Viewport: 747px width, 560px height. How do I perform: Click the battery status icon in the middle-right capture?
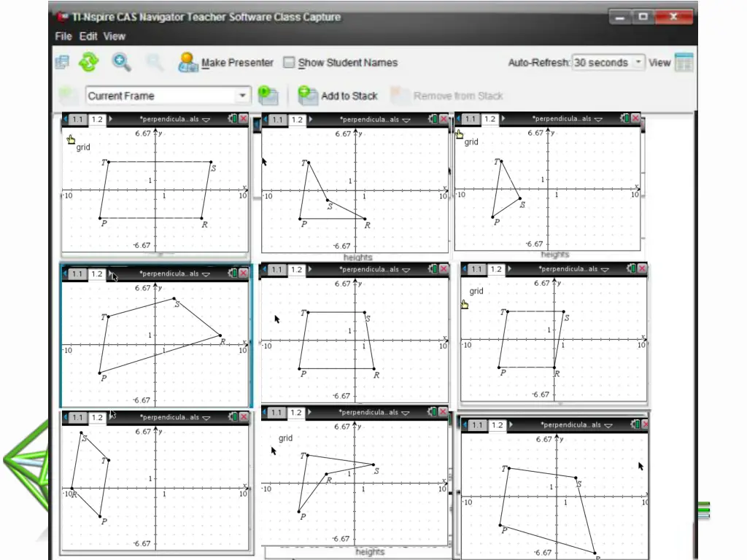631,268
